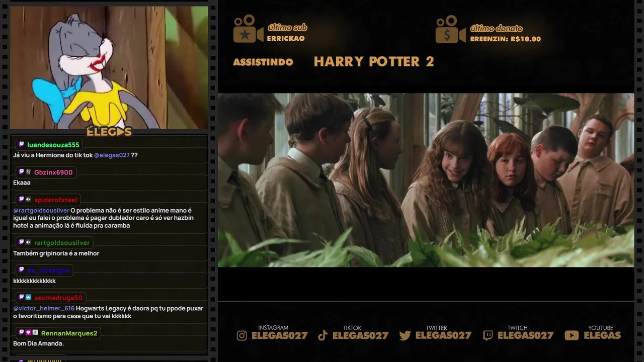644x362 pixels.
Task: Open ELEGAS YouTube channel name
Action: pos(602,335)
